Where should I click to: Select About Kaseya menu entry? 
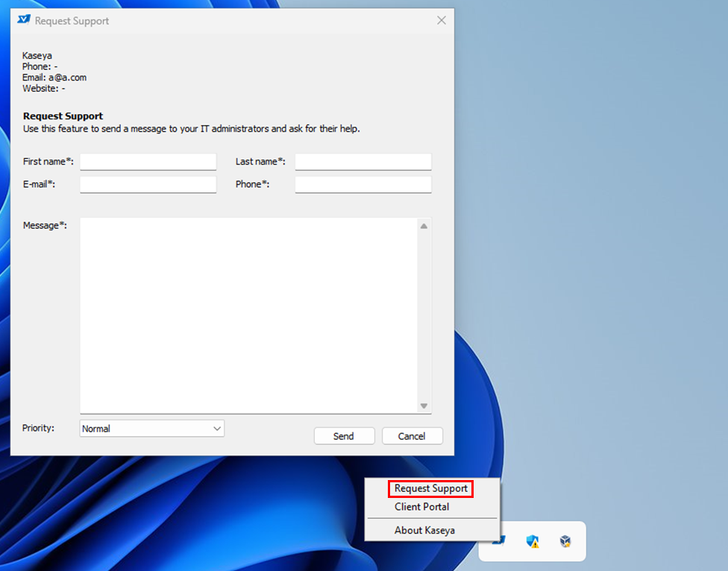point(424,530)
